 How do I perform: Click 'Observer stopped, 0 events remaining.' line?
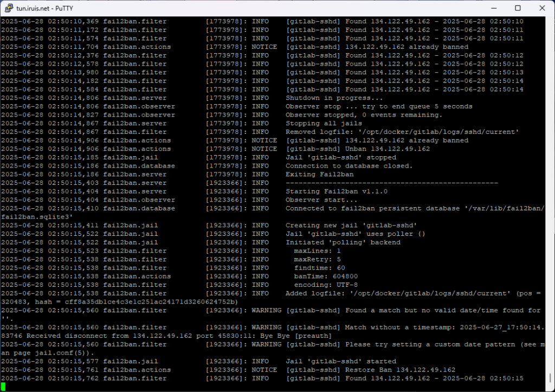pos(364,115)
